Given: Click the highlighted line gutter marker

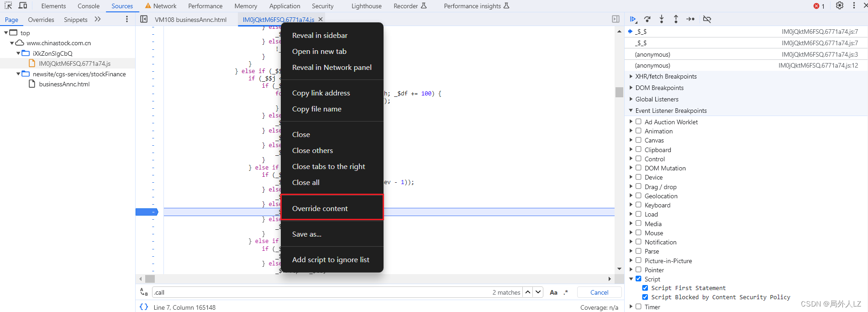Looking at the screenshot, I should click(147, 212).
